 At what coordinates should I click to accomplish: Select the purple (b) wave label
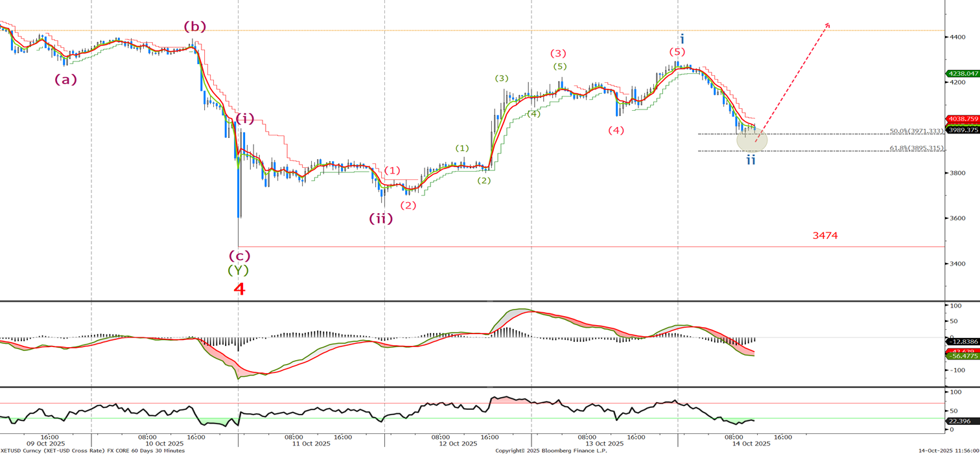[x=194, y=27]
